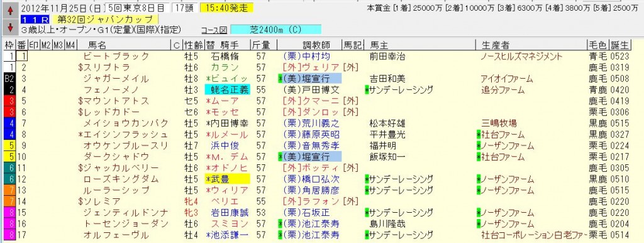
Task: Click jockey スミヨン
Action: point(230,223)
